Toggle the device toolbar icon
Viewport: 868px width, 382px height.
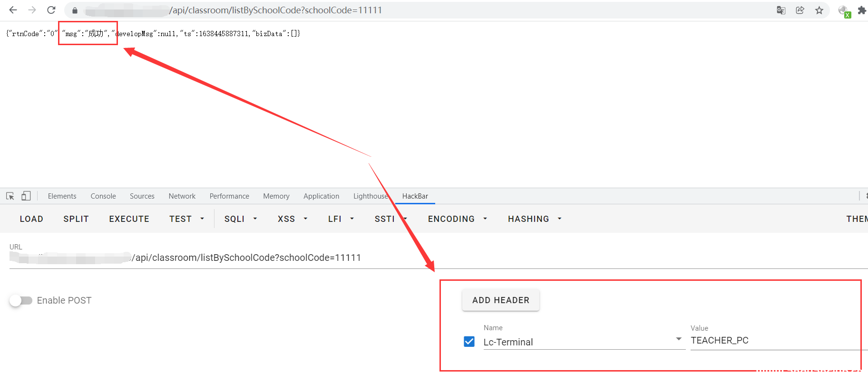tap(26, 196)
